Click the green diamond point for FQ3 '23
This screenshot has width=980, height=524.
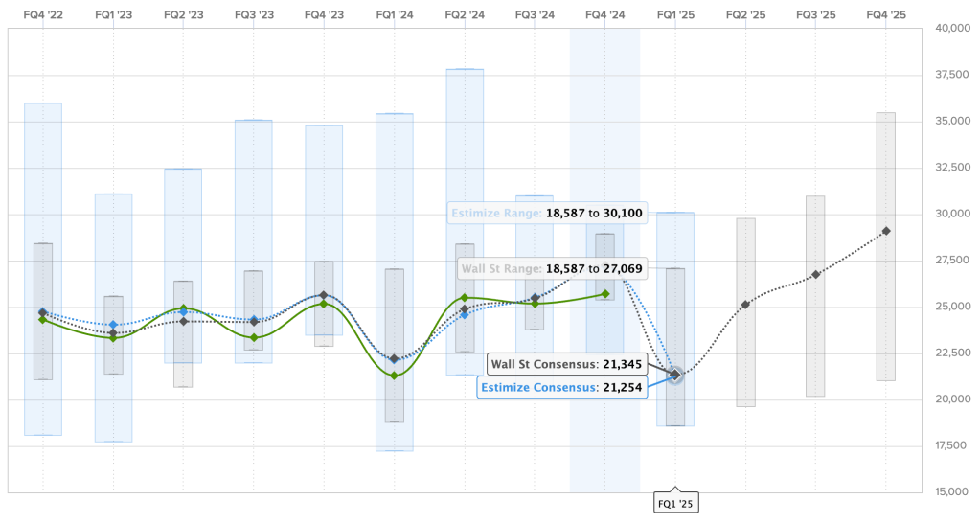pyautogui.click(x=254, y=337)
